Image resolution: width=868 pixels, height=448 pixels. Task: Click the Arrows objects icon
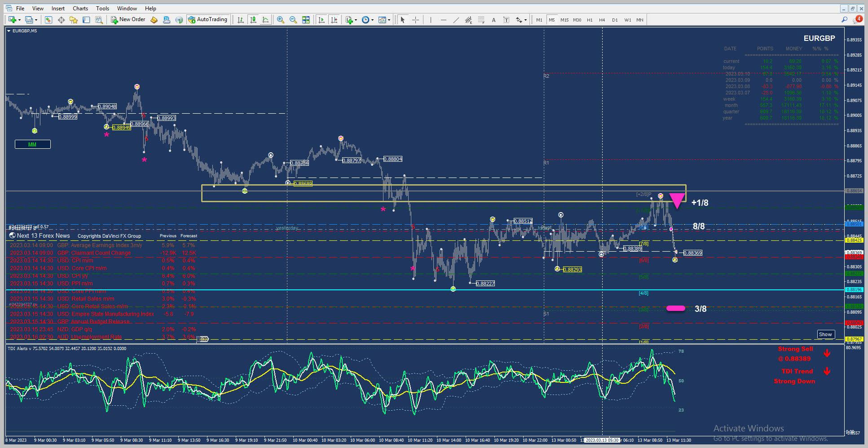point(519,20)
